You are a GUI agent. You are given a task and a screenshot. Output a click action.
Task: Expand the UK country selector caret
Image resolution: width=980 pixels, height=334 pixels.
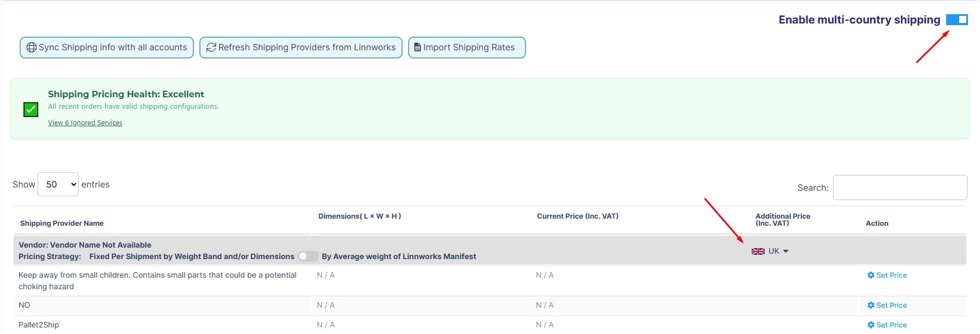pos(786,251)
